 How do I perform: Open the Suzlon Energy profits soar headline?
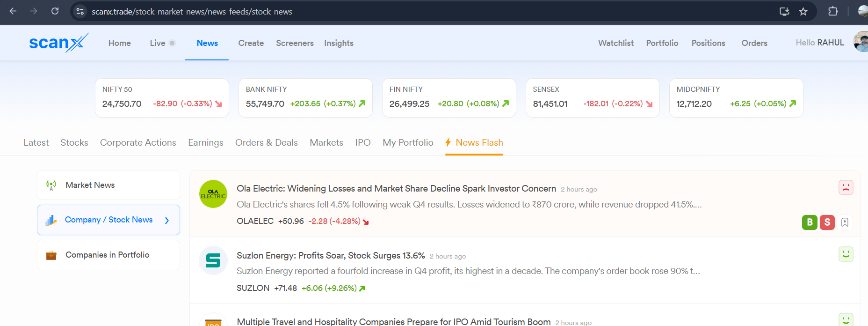pos(331,255)
